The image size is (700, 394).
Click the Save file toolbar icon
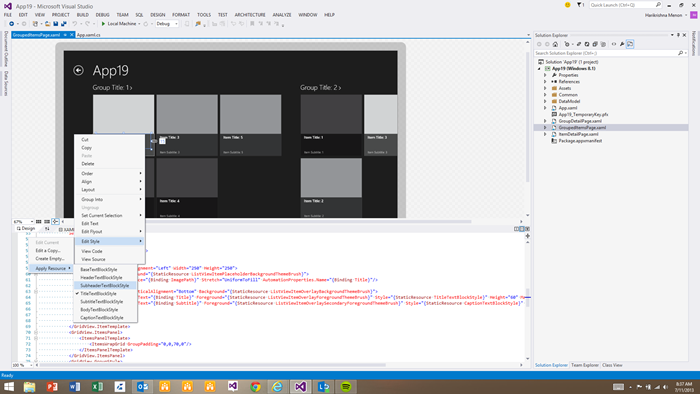tap(56, 24)
